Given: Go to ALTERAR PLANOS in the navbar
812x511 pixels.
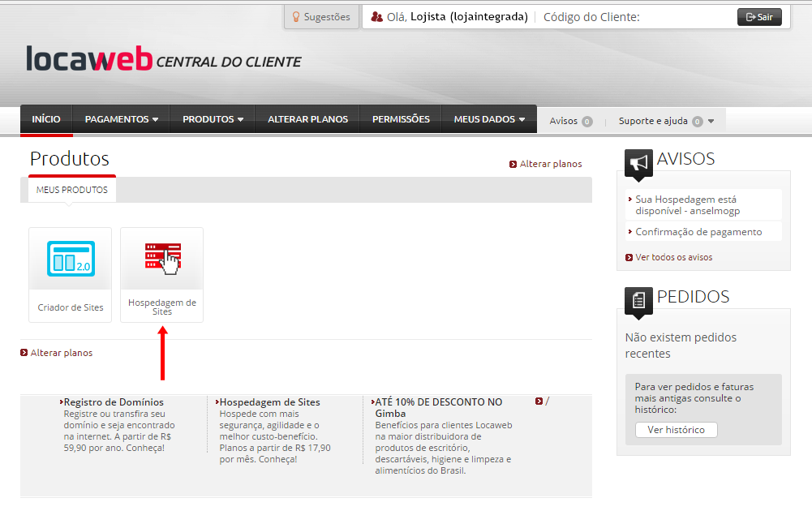Looking at the screenshot, I should 307,119.
